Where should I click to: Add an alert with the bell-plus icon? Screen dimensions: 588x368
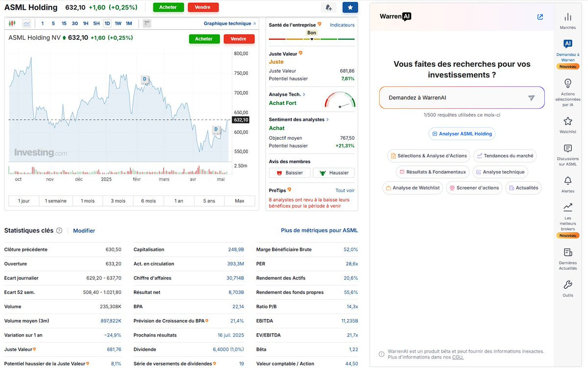tap(328, 7)
